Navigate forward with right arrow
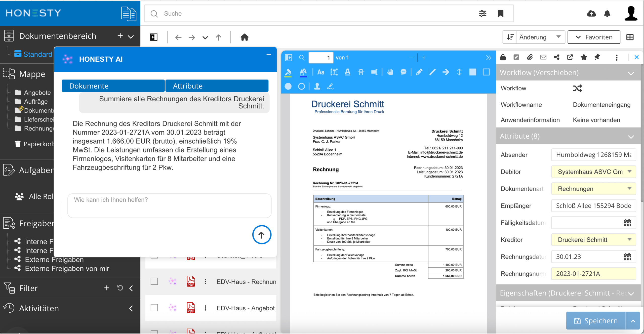 (x=192, y=37)
